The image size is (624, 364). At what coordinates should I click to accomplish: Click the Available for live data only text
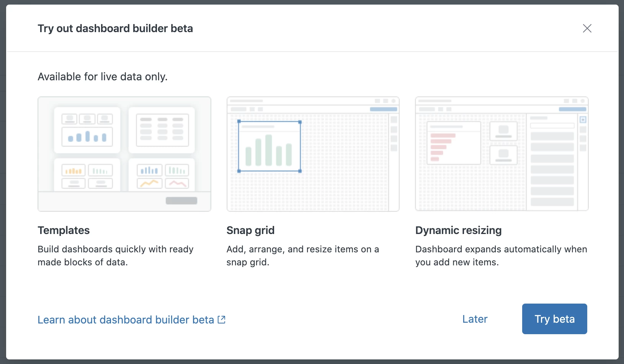103,77
